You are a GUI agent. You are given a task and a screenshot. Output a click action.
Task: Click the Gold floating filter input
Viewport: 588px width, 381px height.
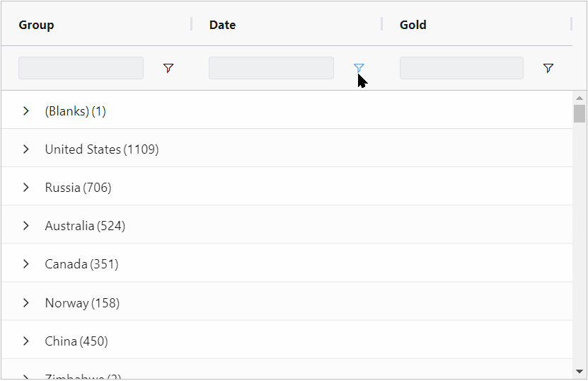461,68
